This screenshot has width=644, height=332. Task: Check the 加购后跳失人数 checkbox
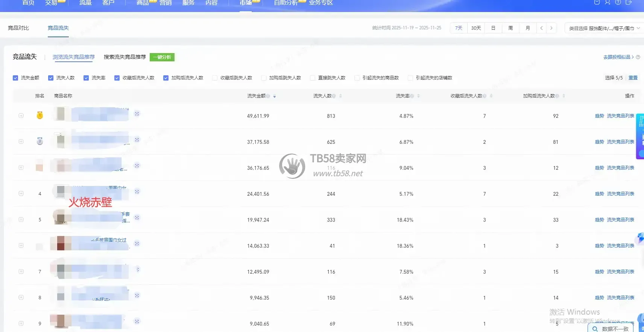(x=264, y=78)
